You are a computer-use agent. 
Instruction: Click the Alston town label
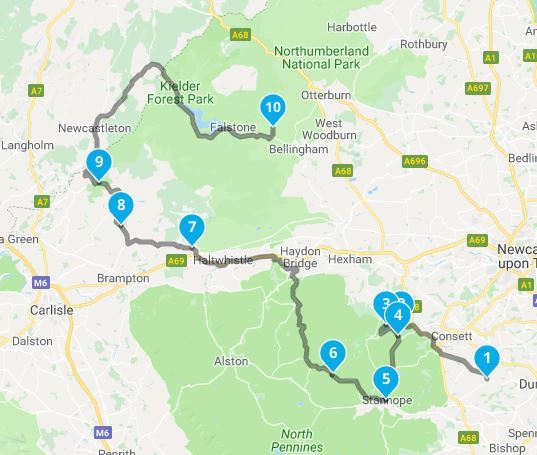tap(231, 361)
